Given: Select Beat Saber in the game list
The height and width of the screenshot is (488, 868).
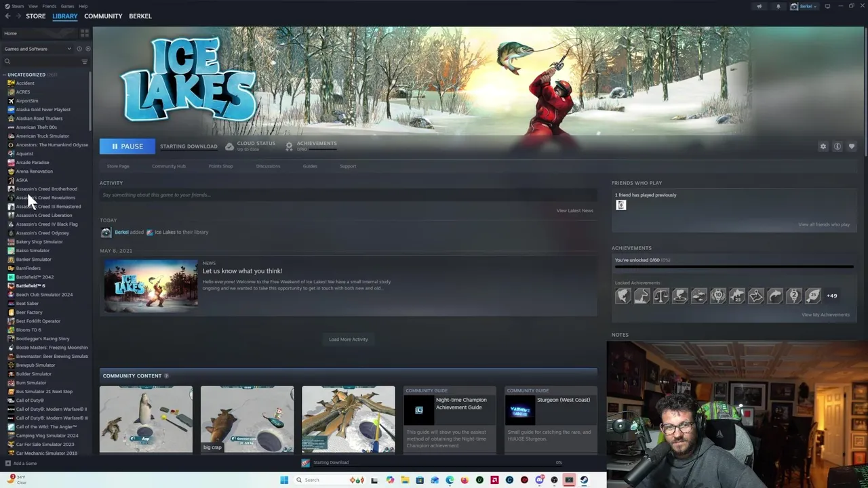Looking at the screenshot, I should tap(26, 304).
